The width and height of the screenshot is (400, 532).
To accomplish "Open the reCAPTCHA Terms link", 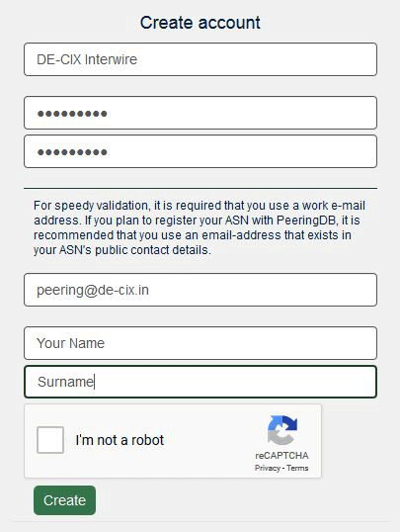I will click(297, 468).
